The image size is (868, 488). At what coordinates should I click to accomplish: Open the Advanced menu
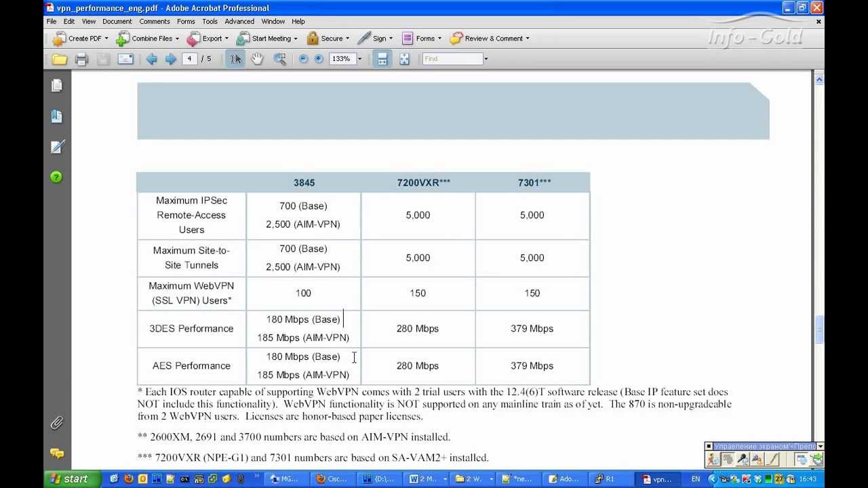coord(239,21)
